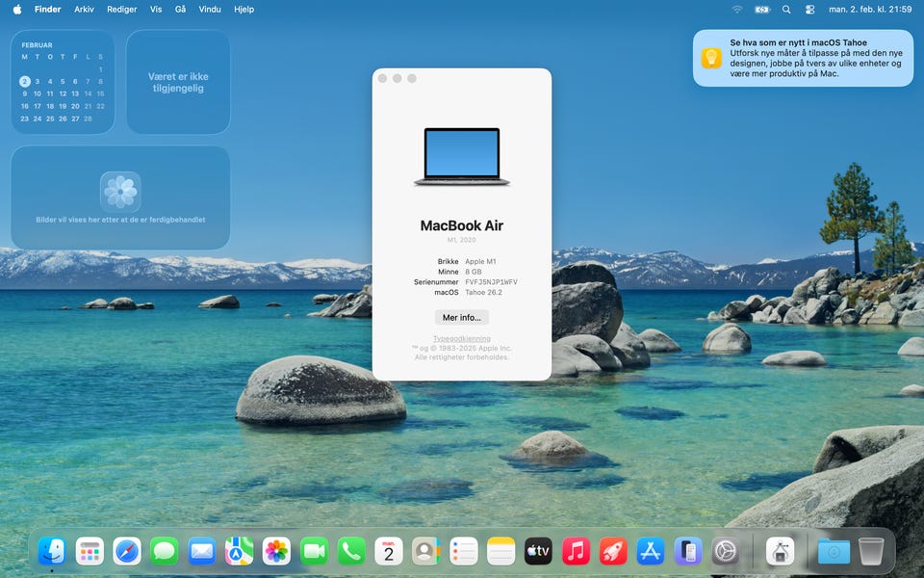Open the FaceTime app icon
This screenshot has height=578, width=924.
(x=314, y=551)
